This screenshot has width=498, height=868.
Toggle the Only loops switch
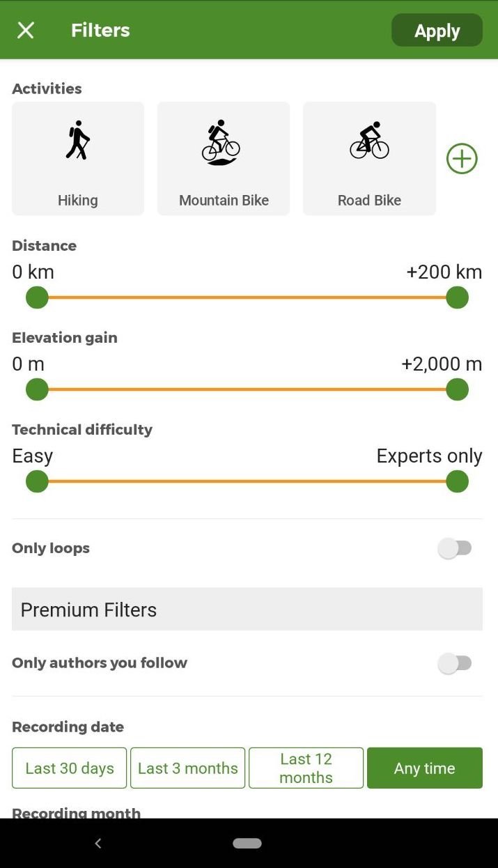(x=455, y=548)
